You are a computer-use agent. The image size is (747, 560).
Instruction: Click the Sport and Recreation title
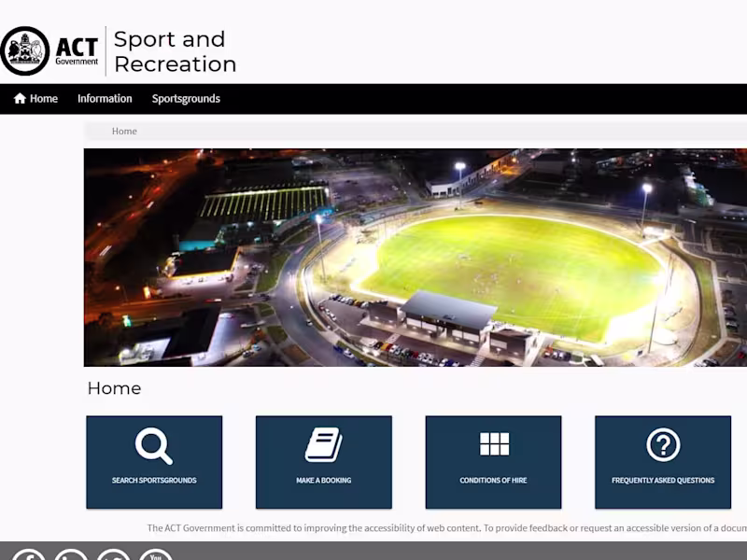coord(175,51)
